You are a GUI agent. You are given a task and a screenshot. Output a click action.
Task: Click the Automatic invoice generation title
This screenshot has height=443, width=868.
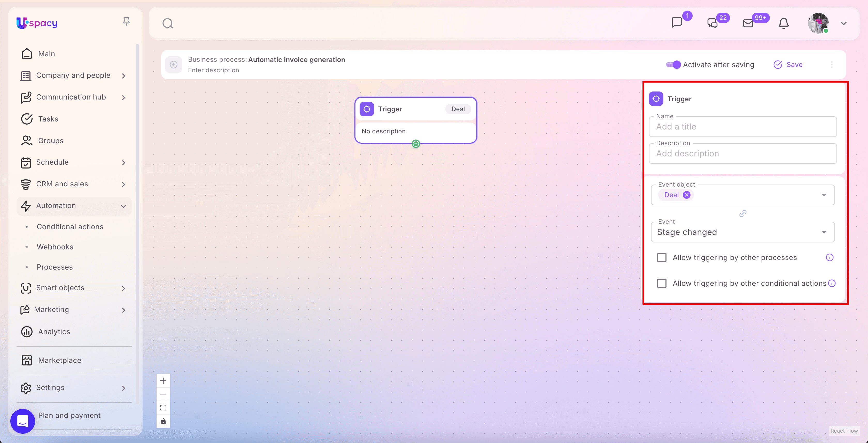(297, 60)
